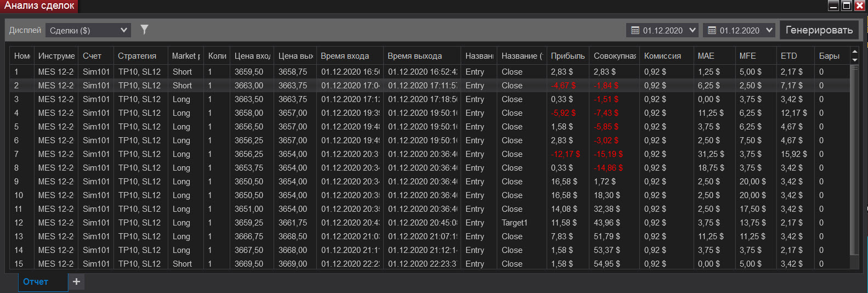Click the vertical scrollbar thumb

[854, 159]
